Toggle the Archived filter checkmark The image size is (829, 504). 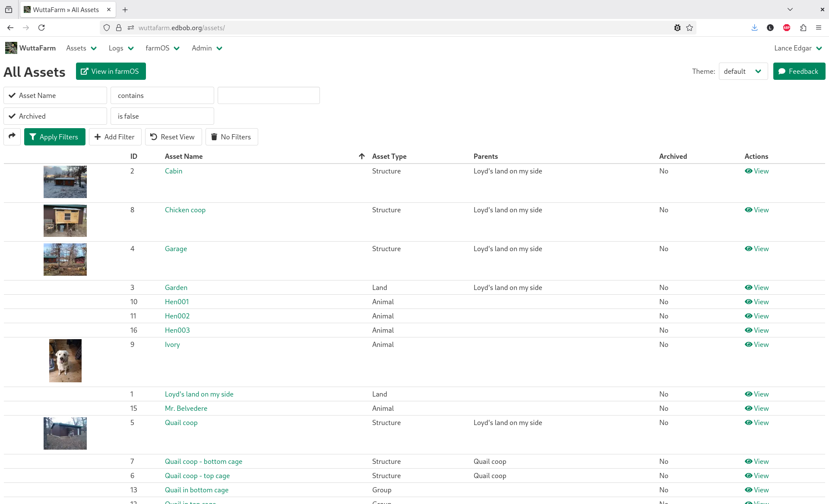point(13,116)
